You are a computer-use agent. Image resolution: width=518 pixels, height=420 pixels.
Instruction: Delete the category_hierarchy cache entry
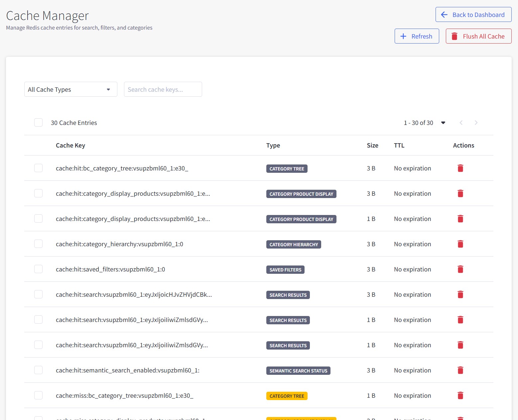(x=460, y=244)
